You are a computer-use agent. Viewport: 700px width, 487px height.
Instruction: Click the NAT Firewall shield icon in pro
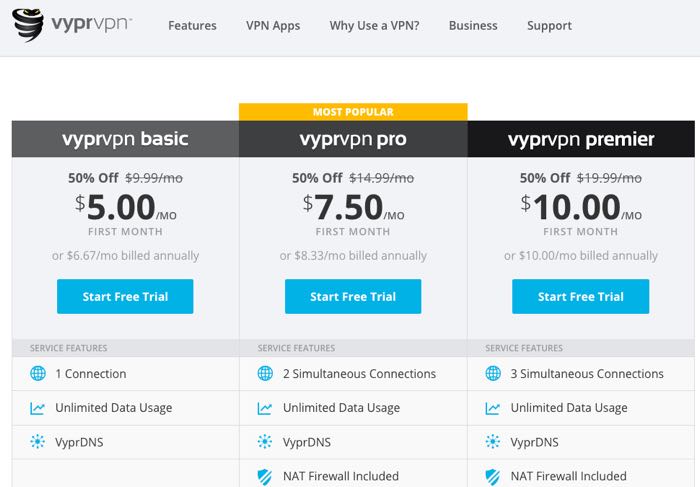(x=265, y=477)
